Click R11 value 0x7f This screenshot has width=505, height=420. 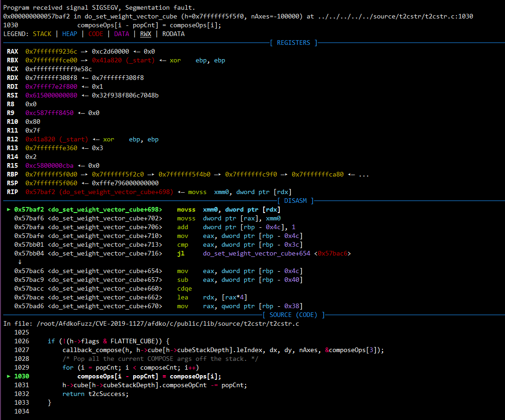click(x=33, y=130)
